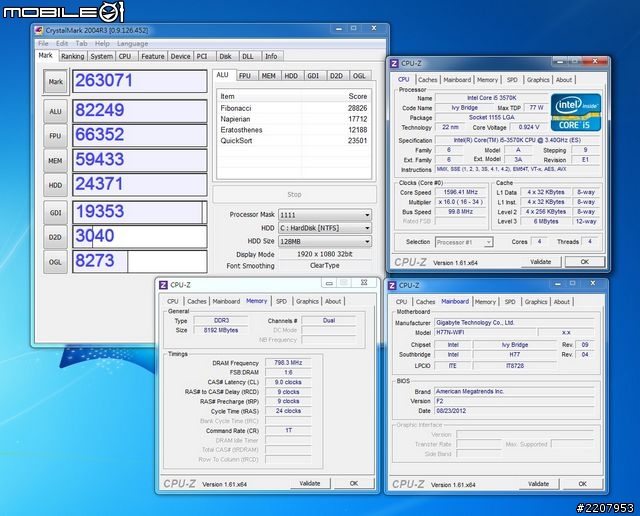This screenshot has width=640, height=516.
Task: Click Validate in CPU-Z Memory window
Action: click(x=310, y=483)
